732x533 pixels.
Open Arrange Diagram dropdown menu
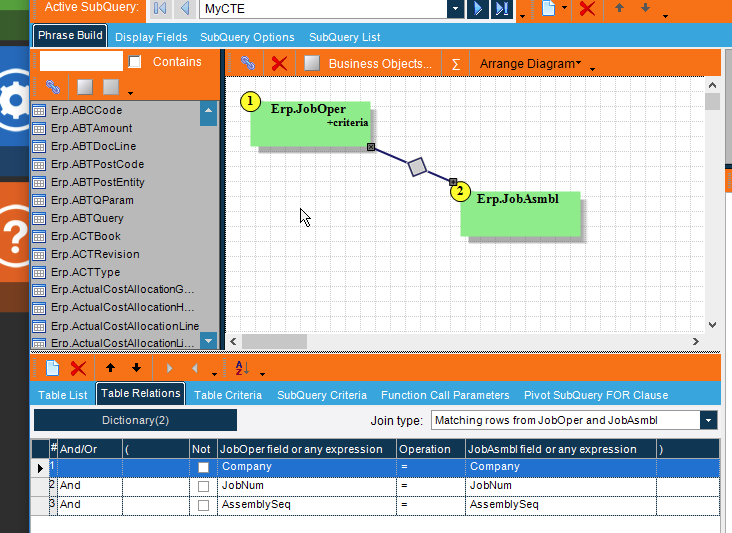pos(530,63)
